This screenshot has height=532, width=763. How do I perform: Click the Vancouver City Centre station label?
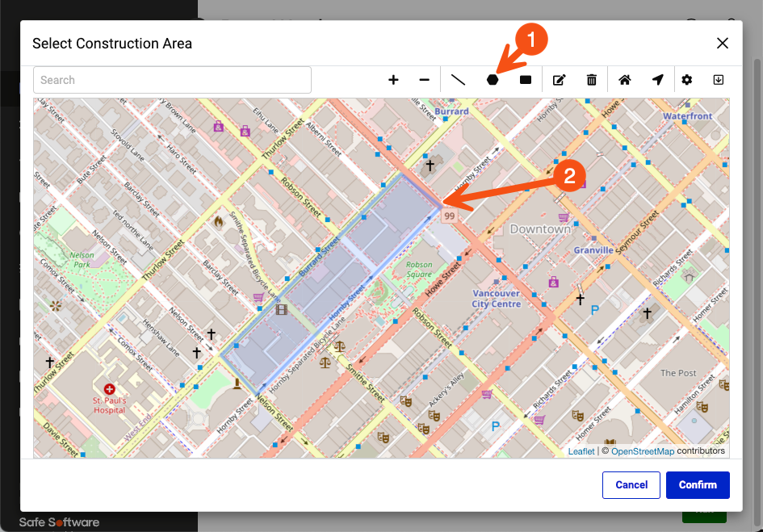coord(496,299)
